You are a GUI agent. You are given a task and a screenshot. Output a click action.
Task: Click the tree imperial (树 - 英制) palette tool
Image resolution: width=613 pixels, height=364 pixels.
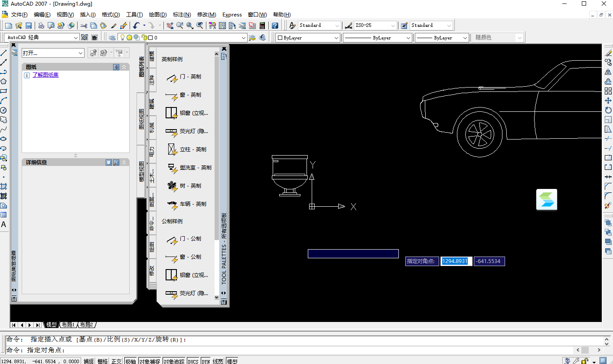185,186
